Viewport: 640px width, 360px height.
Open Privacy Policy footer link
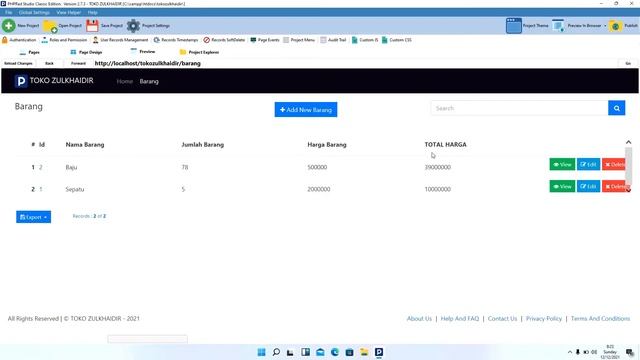[x=544, y=318]
